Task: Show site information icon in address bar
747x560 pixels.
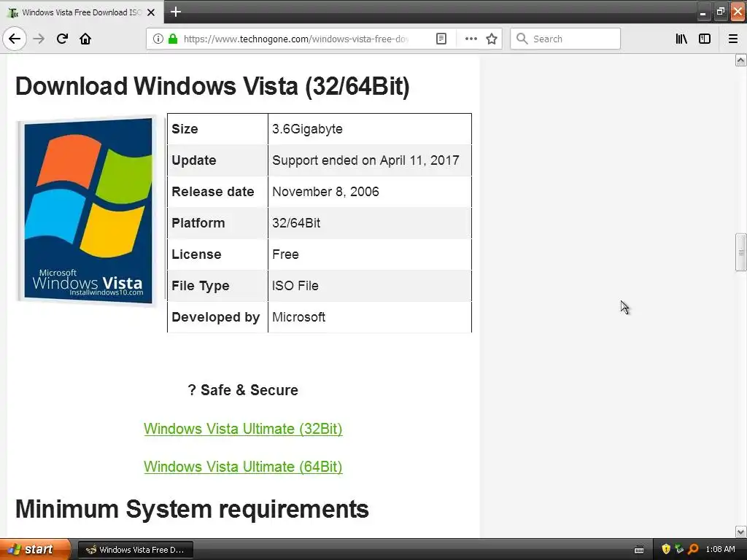Action: [158, 39]
